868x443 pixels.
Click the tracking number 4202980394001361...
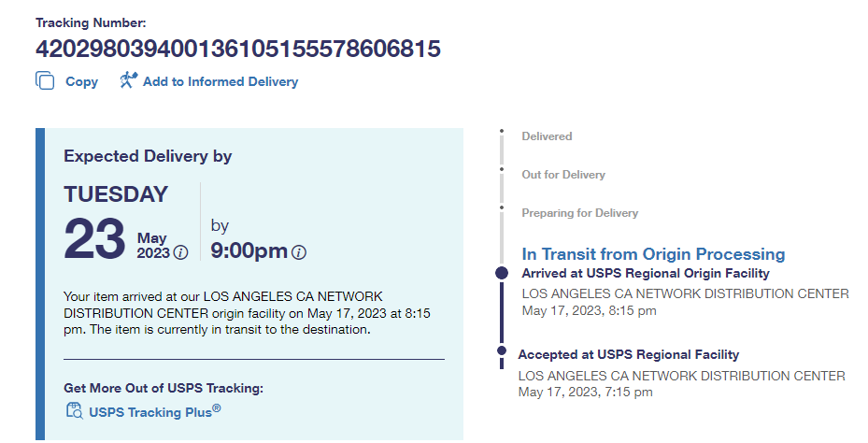point(237,49)
